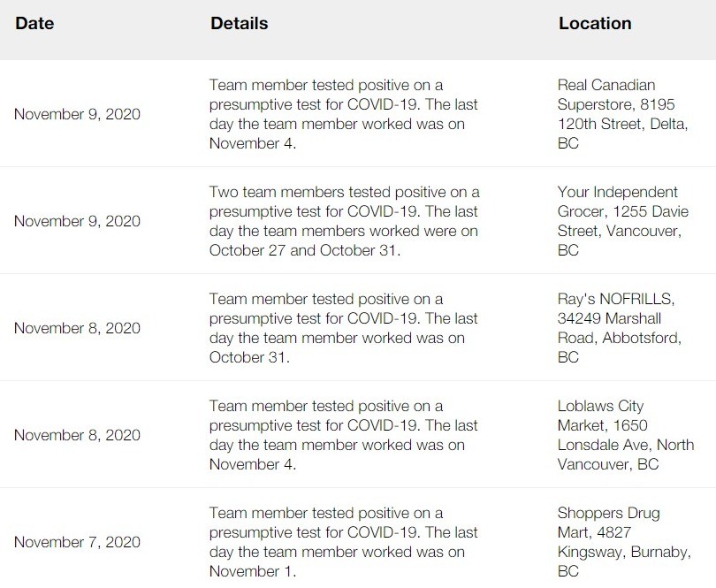This screenshot has height=588, width=716.
Task: Select the date for the Your Independent Grocer row
Action: 77,221
